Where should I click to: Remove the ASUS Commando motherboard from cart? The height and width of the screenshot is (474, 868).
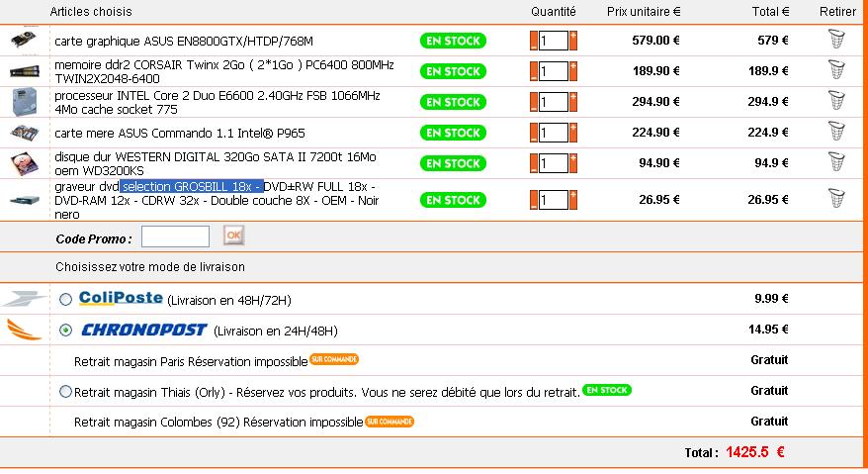click(836, 132)
